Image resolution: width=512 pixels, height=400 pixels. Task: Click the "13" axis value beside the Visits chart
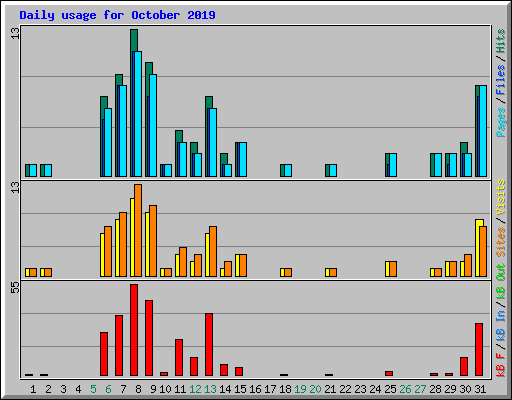pos(15,187)
